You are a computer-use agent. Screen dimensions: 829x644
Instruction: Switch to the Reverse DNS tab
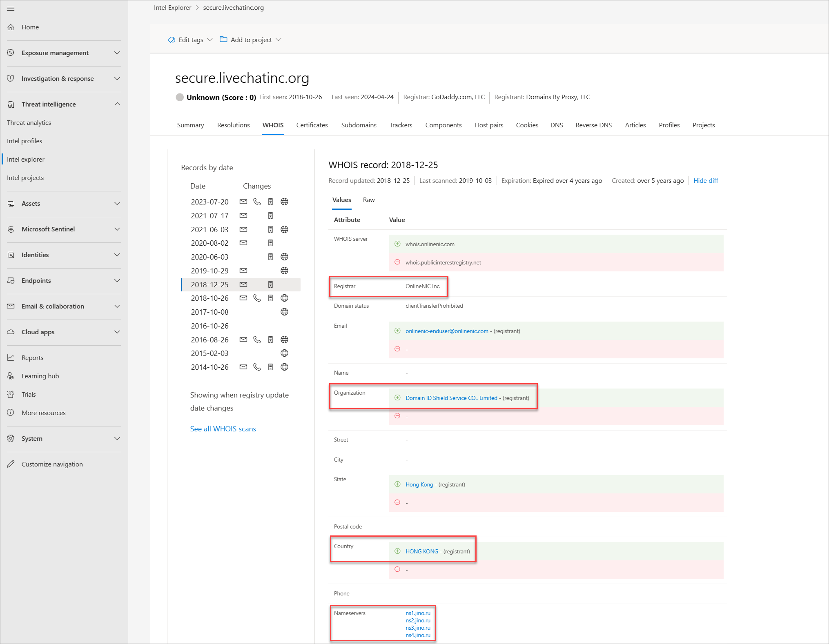pyautogui.click(x=593, y=125)
